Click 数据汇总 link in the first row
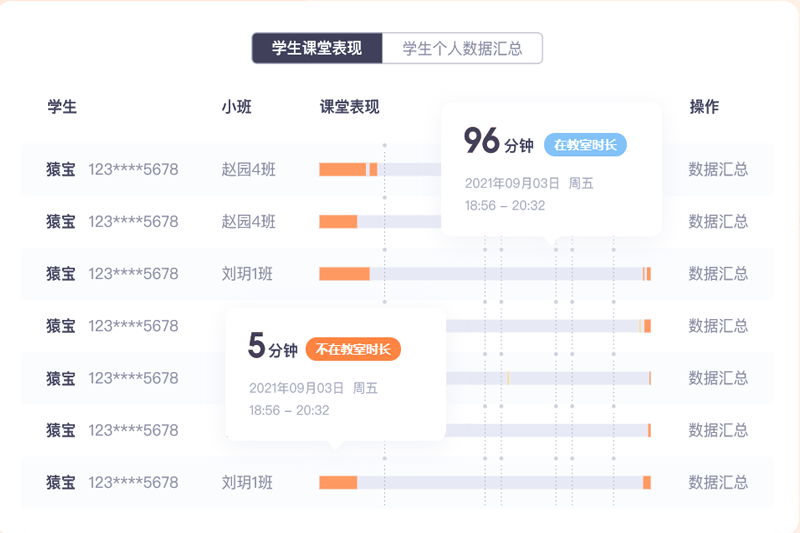This screenshot has height=533, width=800. pyautogui.click(x=718, y=170)
